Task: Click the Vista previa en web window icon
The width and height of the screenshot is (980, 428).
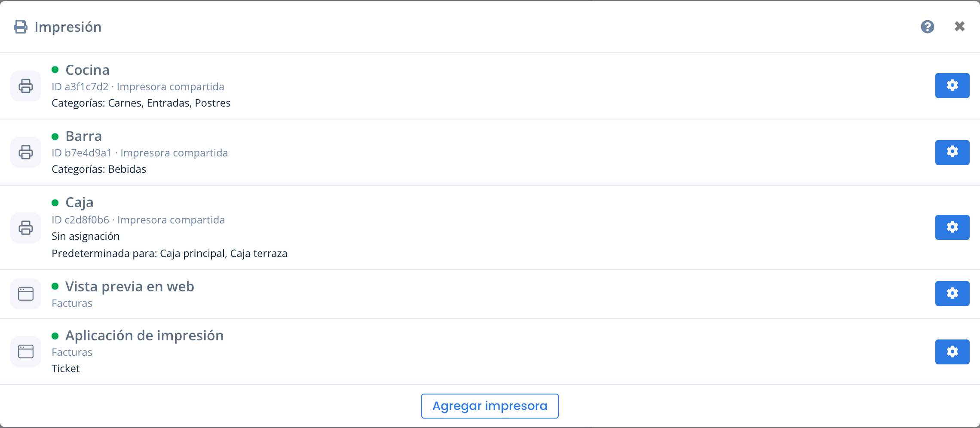Action: (x=26, y=294)
